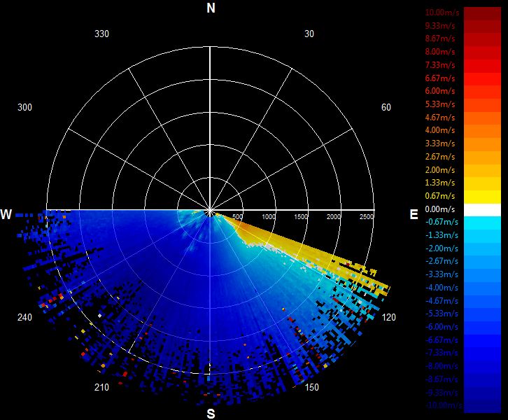The image size is (508, 420).
Task: Click the radar origin at plot center
Action: [x=210, y=210]
